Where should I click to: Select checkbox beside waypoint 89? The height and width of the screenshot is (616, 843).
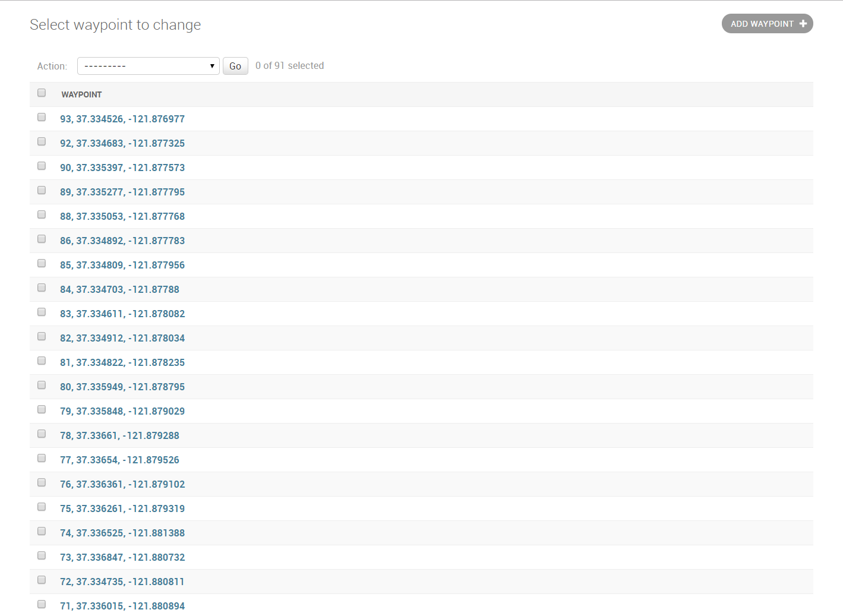coord(42,190)
